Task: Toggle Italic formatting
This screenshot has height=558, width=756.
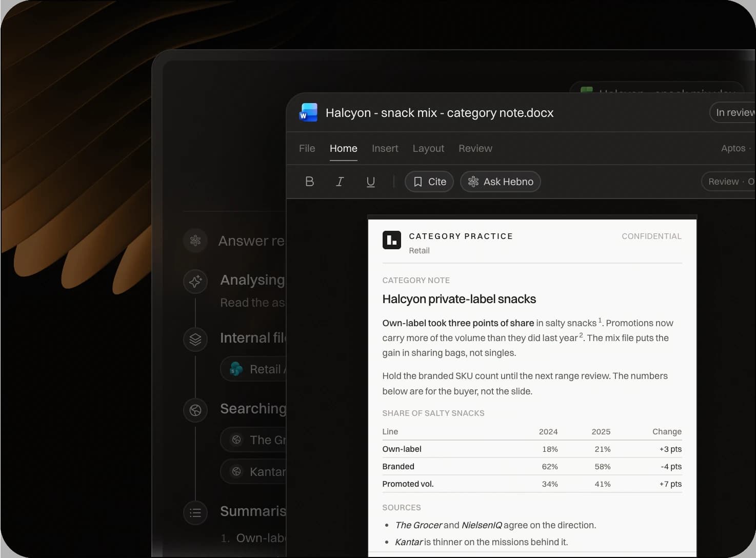Action: 340,182
